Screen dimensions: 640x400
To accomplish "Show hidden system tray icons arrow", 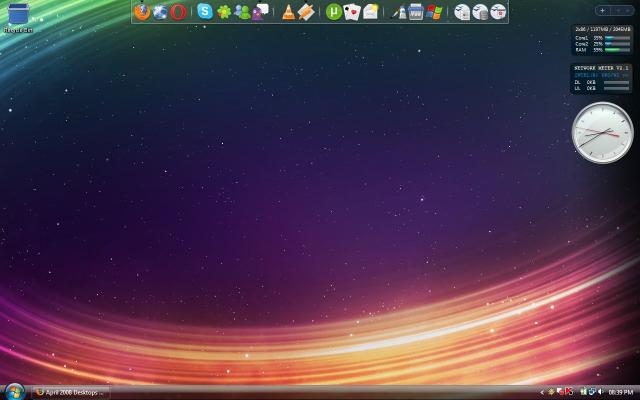I will [542, 393].
